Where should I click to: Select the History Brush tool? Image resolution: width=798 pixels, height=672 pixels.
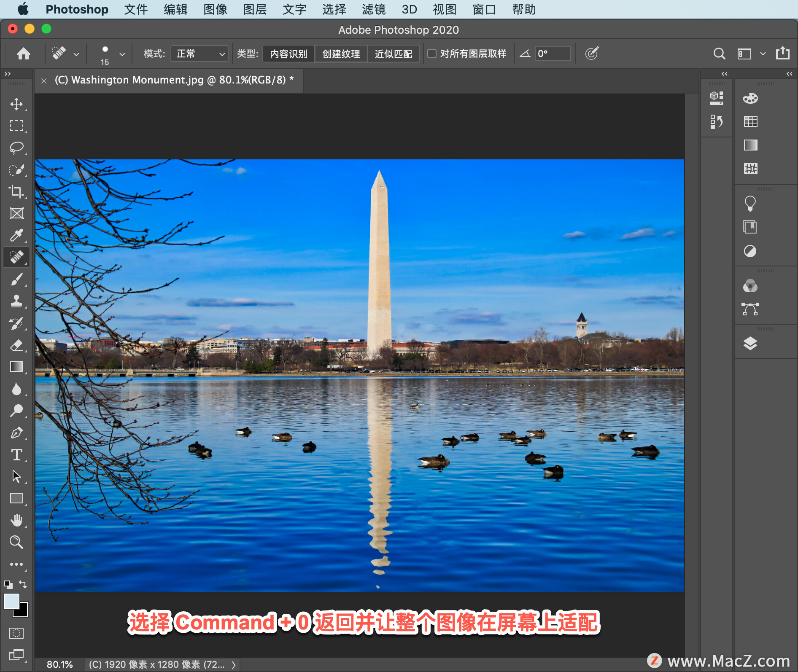click(x=16, y=323)
